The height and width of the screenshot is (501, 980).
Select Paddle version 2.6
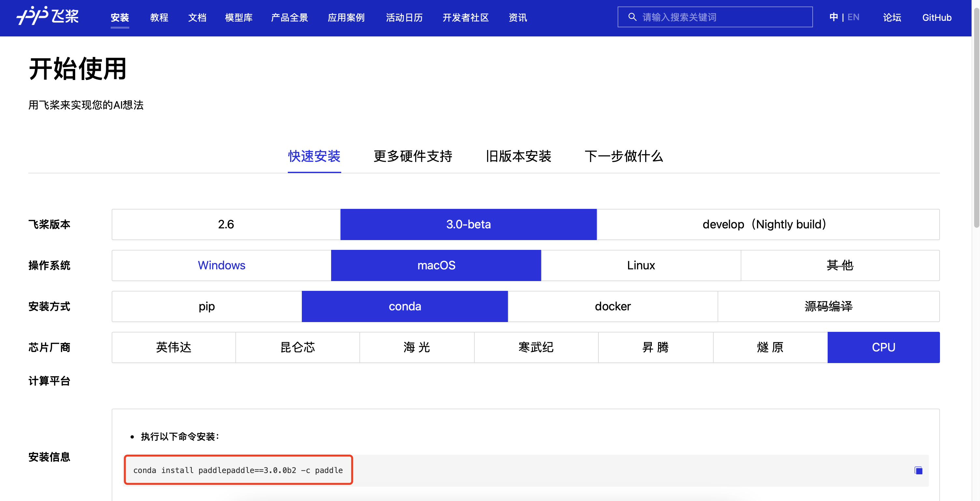point(226,224)
